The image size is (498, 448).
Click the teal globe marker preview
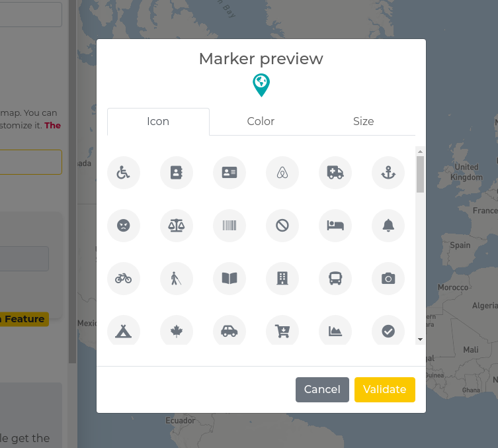tap(261, 85)
